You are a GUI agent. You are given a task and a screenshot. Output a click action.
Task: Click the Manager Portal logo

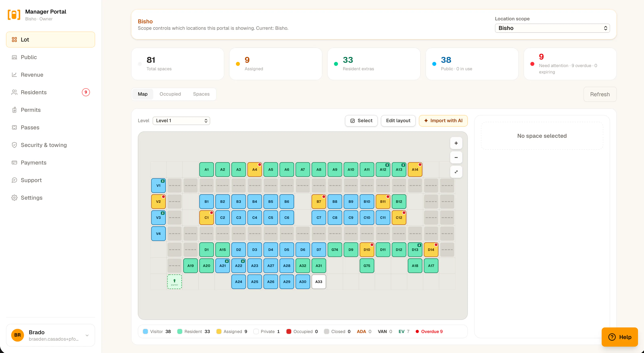(x=14, y=15)
